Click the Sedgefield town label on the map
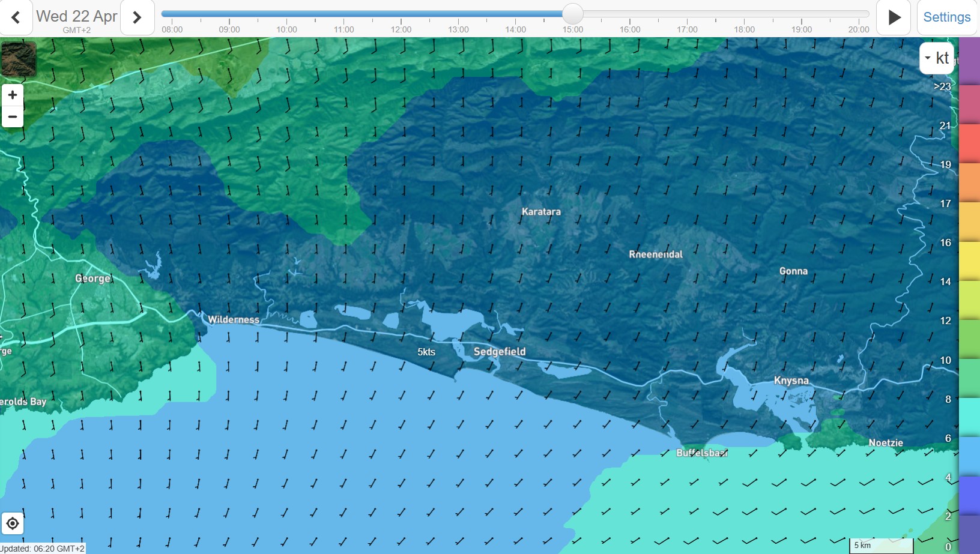 [x=499, y=352]
